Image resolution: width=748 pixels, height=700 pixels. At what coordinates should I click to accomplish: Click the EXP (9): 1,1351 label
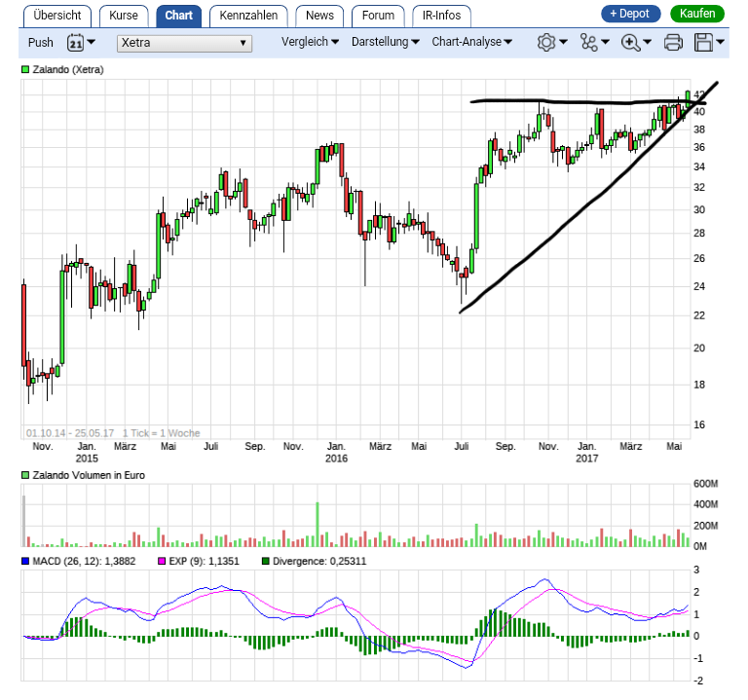point(205,561)
